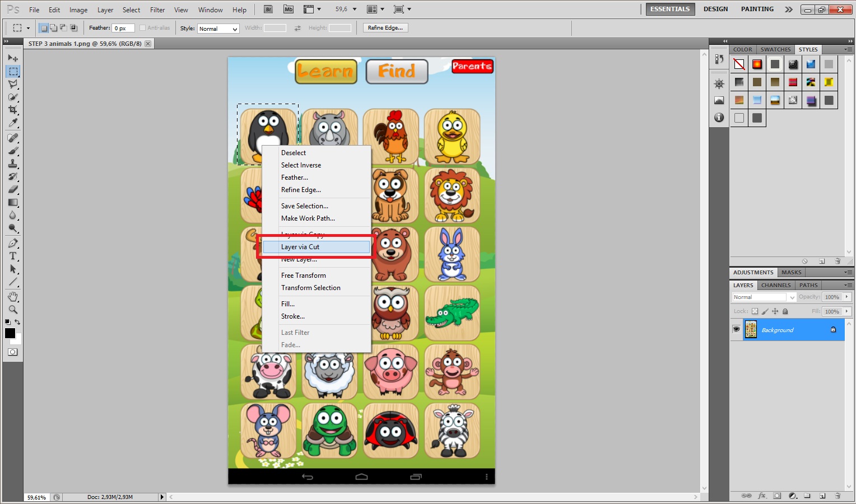
Task: Toggle Lock all padlock in Layers panel
Action: coord(785,311)
